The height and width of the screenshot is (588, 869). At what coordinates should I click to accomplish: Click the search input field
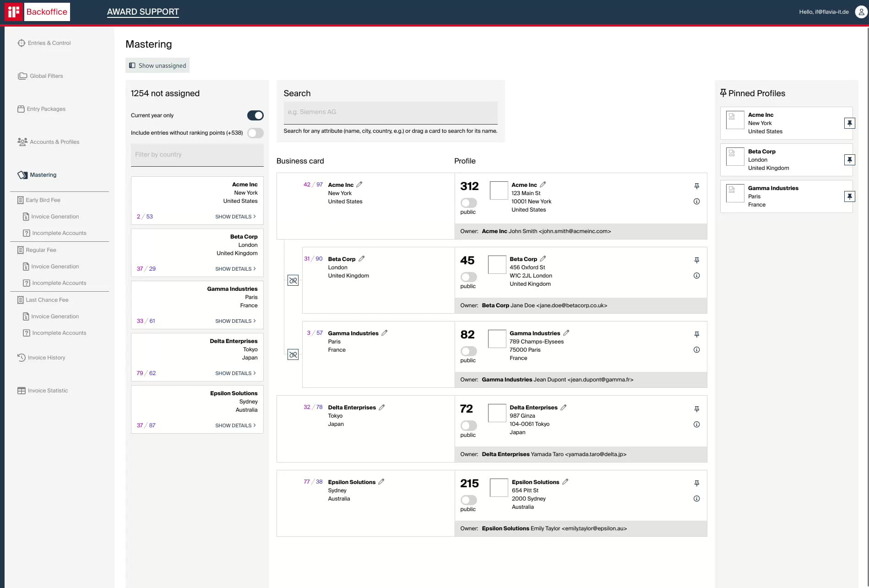(x=391, y=112)
